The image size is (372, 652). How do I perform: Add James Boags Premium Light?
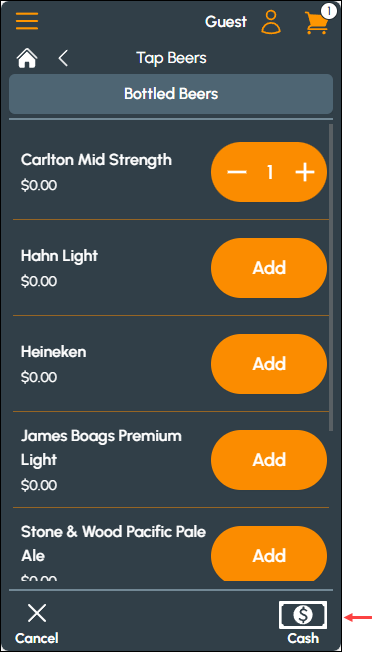269,460
